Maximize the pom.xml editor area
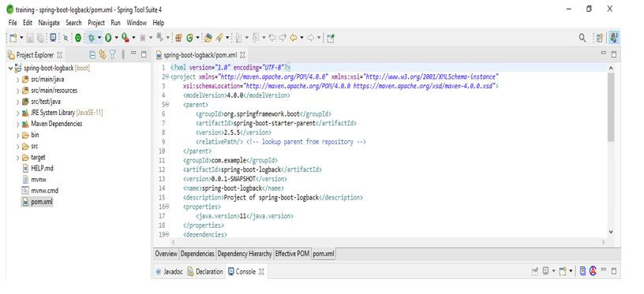 point(613,54)
